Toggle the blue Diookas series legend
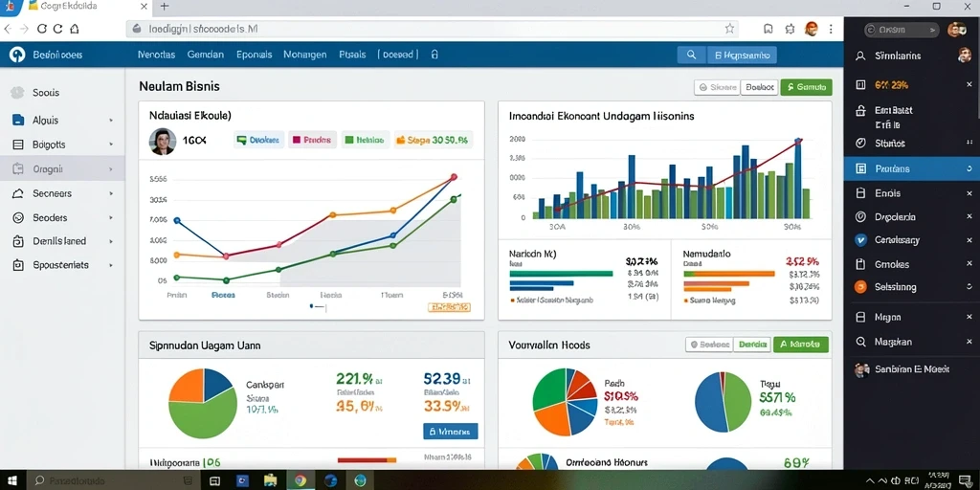Image resolution: width=980 pixels, height=490 pixels. pyautogui.click(x=259, y=141)
